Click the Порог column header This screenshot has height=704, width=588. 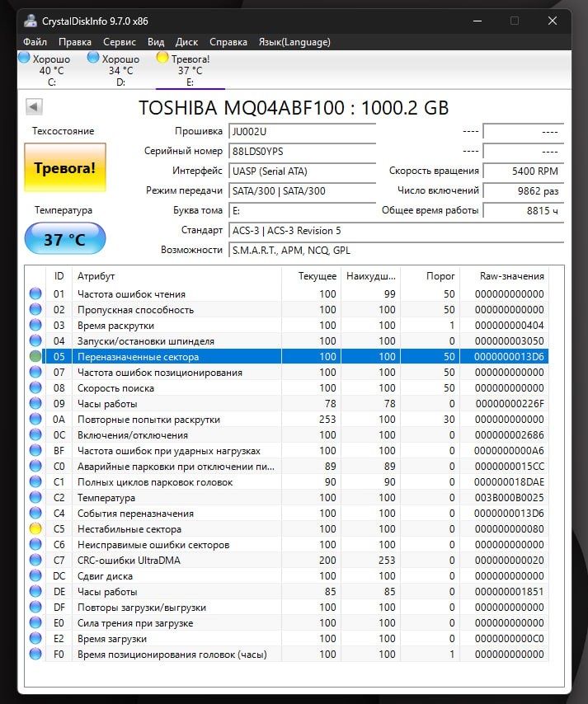pyautogui.click(x=430, y=276)
